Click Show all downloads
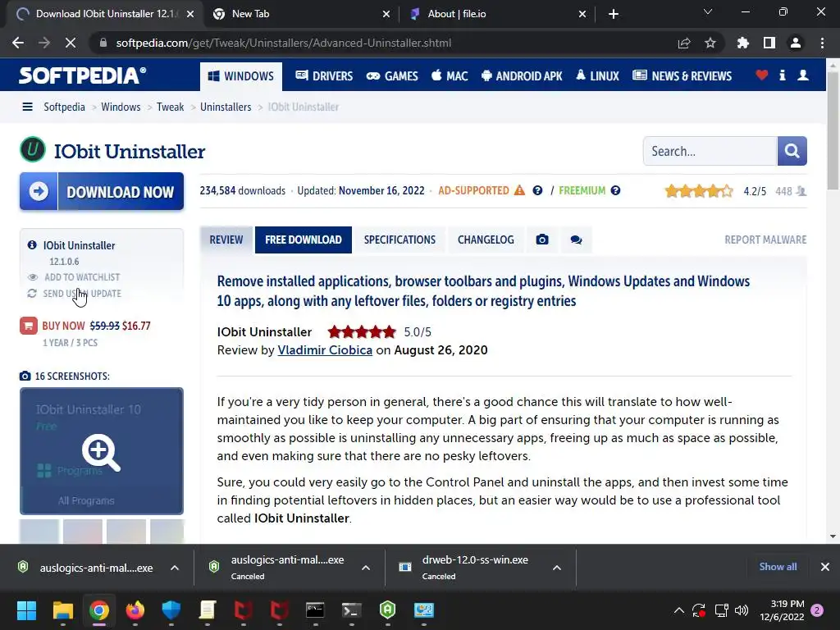This screenshot has width=840, height=630. pyautogui.click(x=778, y=567)
